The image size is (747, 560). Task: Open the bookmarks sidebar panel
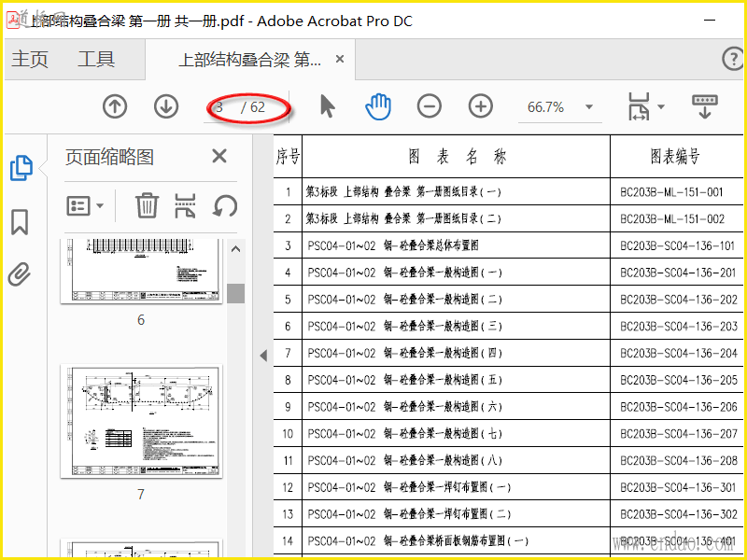[x=20, y=222]
